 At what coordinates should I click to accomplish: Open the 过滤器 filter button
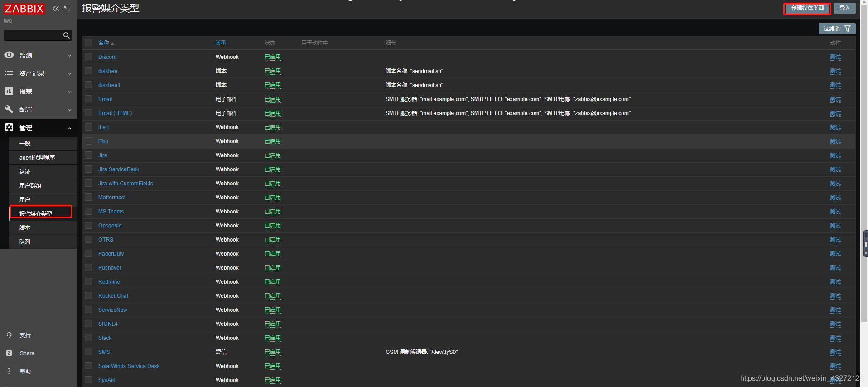pos(837,29)
